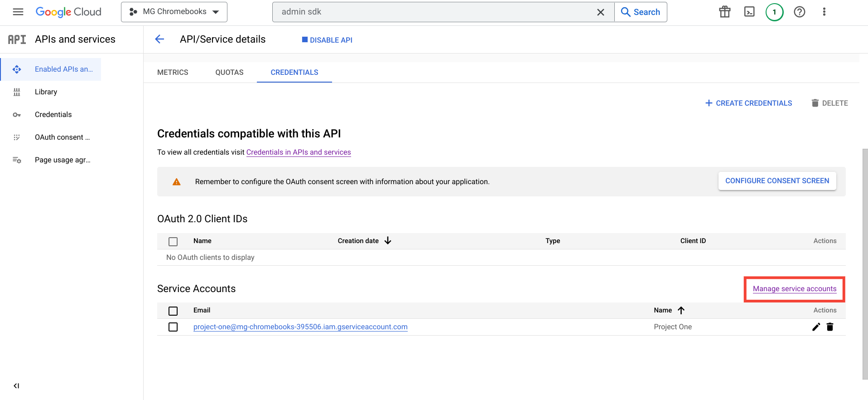The image size is (868, 400).
Task: Go back with the arrow icon
Action: point(159,39)
